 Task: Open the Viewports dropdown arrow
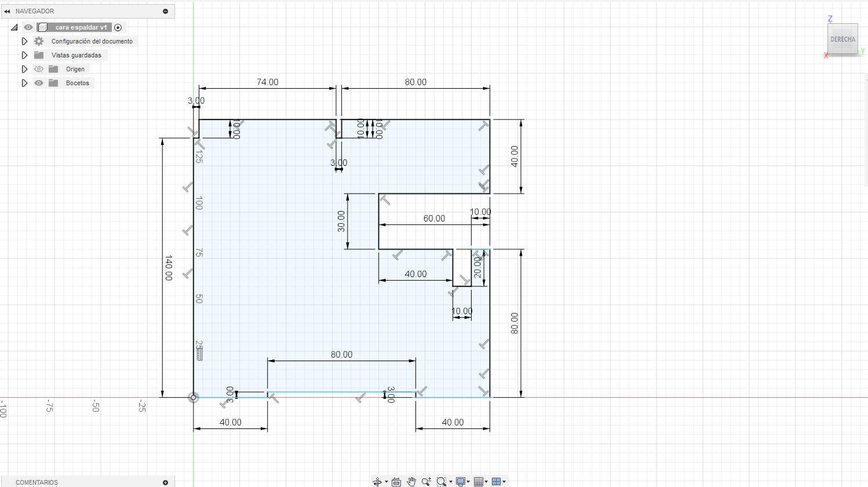[x=504, y=482]
